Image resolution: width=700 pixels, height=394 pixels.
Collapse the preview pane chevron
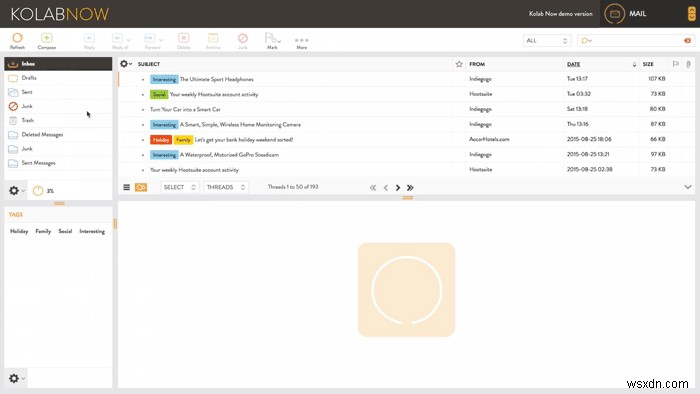click(x=688, y=187)
